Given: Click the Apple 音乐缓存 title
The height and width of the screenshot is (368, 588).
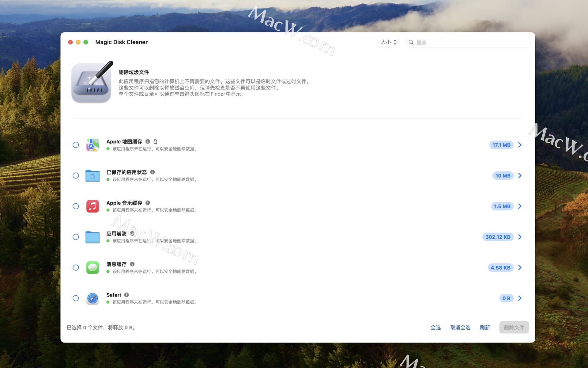Looking at the screenshot, I should click(124, 203).
